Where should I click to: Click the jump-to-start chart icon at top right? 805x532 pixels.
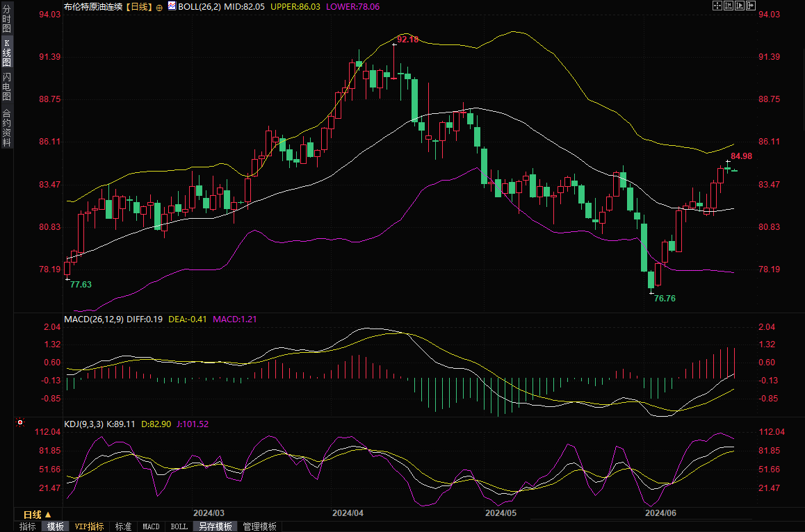(729, 6)
